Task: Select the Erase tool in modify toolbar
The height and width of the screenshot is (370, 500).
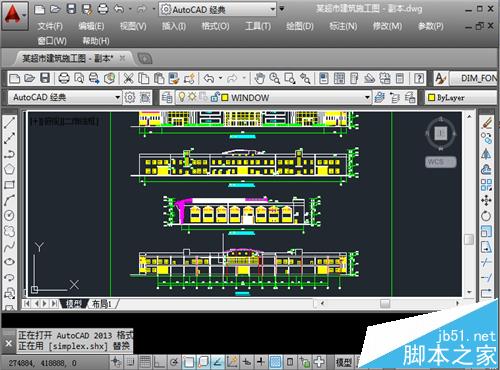Action: (487, 122)
